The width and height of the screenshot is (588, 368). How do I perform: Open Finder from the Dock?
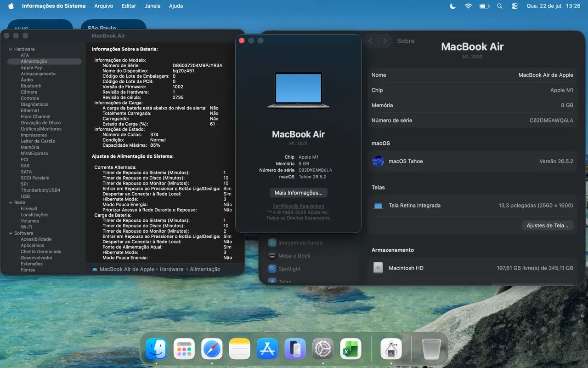(156, 349)
